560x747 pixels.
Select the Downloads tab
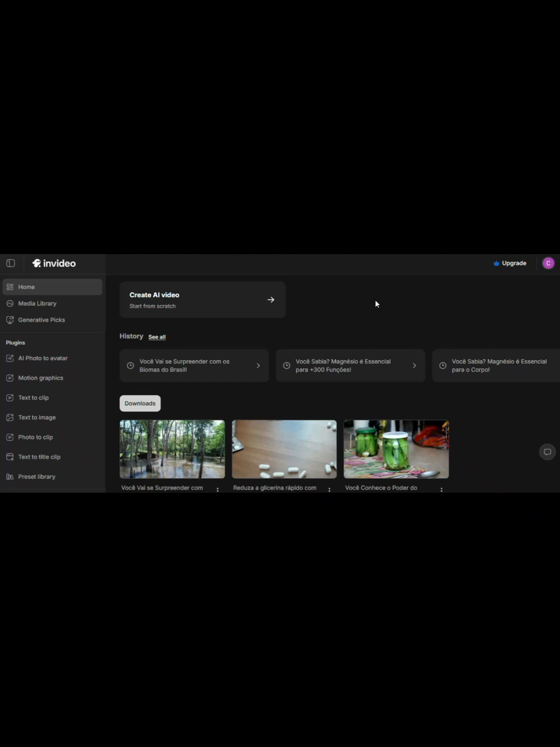click(x=140, y=404)
